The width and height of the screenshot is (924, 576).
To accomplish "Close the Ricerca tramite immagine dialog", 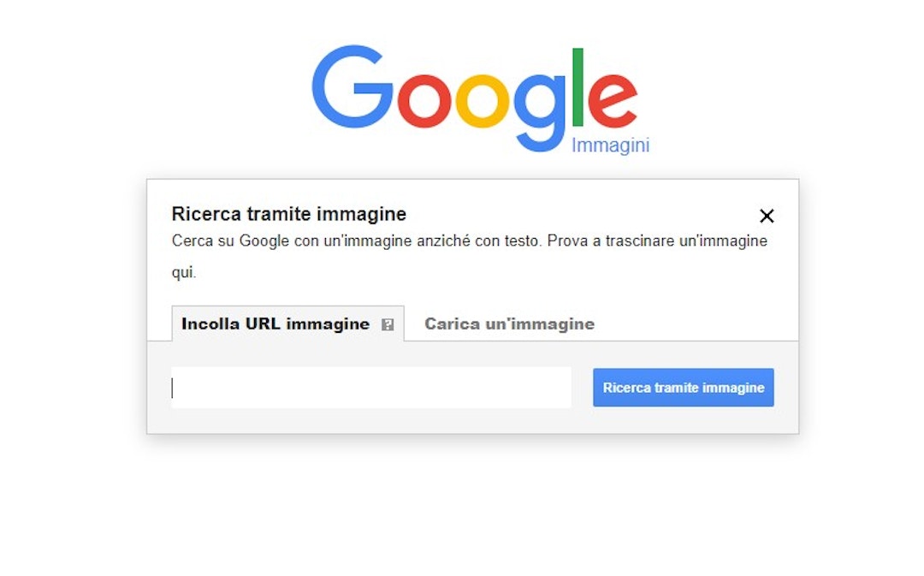I will (x=767, y=217).
